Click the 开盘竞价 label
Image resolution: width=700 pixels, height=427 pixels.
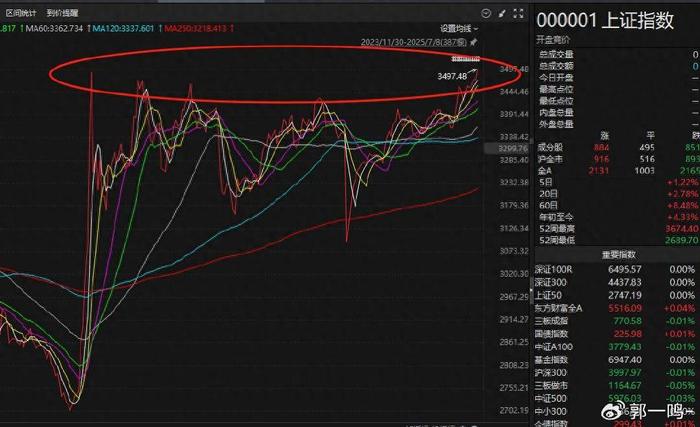pyautogui.click(x=553, y=40)
